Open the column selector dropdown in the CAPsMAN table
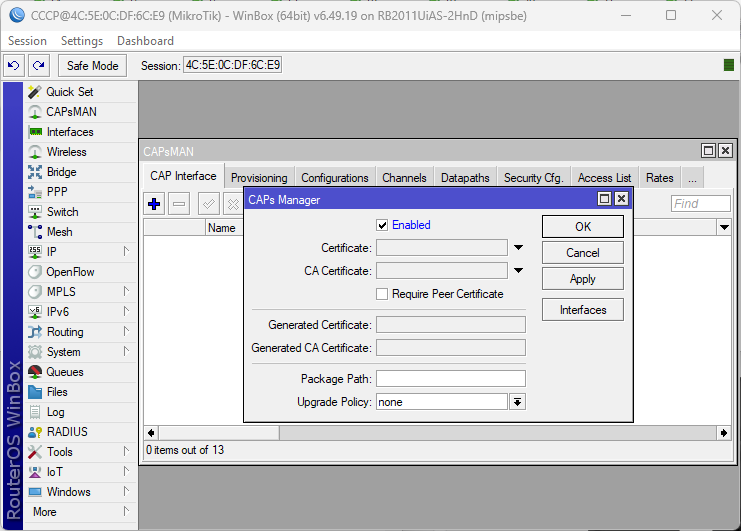Screen dimensions: 741x531 pyautogui.click(x=724, y=227)
